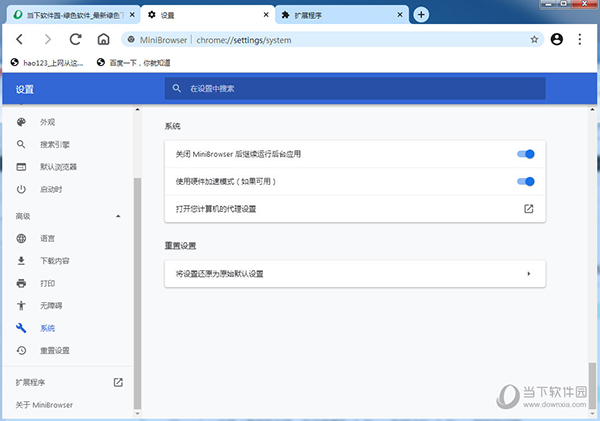Open 打印 settings section
Screen dimensions: 600x421
(47, 283)
